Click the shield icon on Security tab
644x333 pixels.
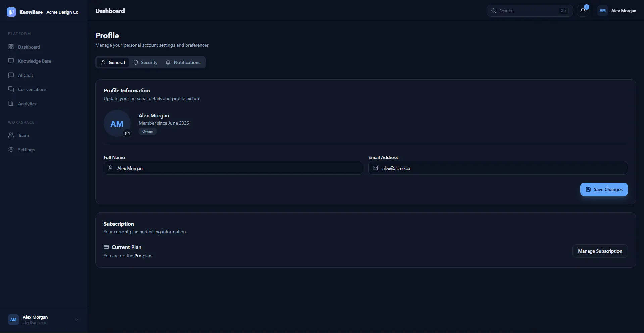point(136,62)
